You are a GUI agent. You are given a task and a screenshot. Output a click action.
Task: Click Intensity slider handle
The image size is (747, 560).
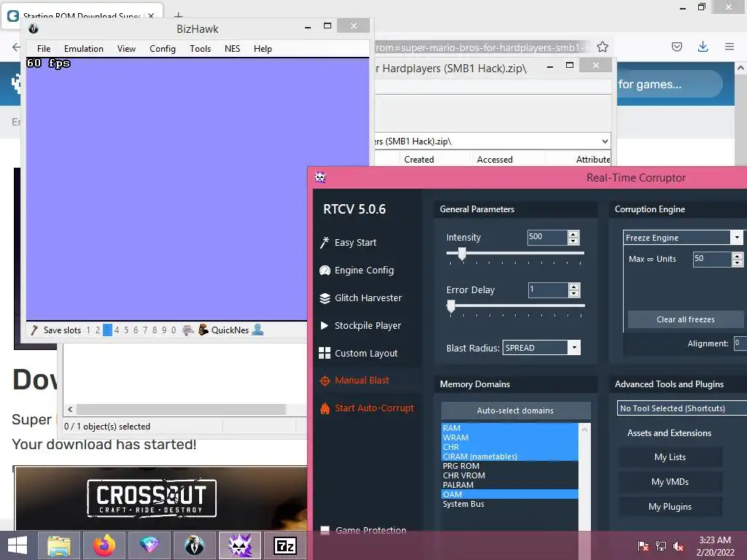click(x=462, y=254)
